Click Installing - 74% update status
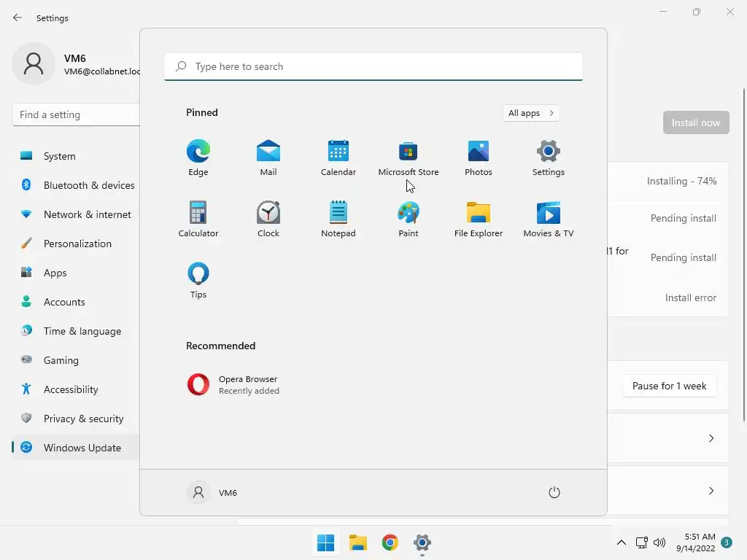747x560 pixels. coord(682,181)
